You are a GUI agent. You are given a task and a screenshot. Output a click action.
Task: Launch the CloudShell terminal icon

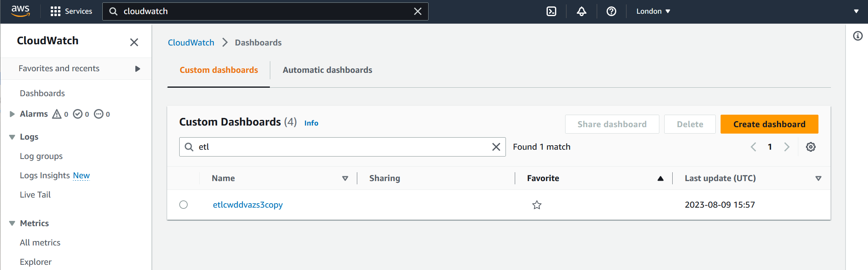(551, 11)
